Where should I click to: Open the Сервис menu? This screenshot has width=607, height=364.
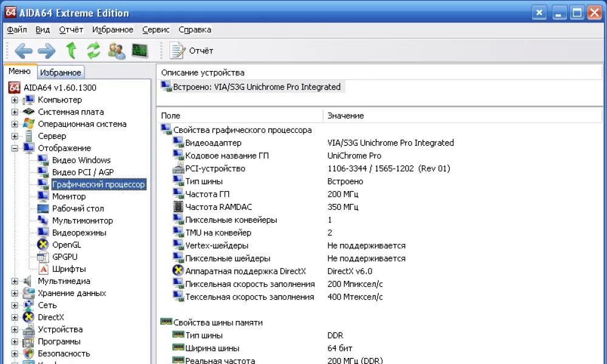(155, 30)
